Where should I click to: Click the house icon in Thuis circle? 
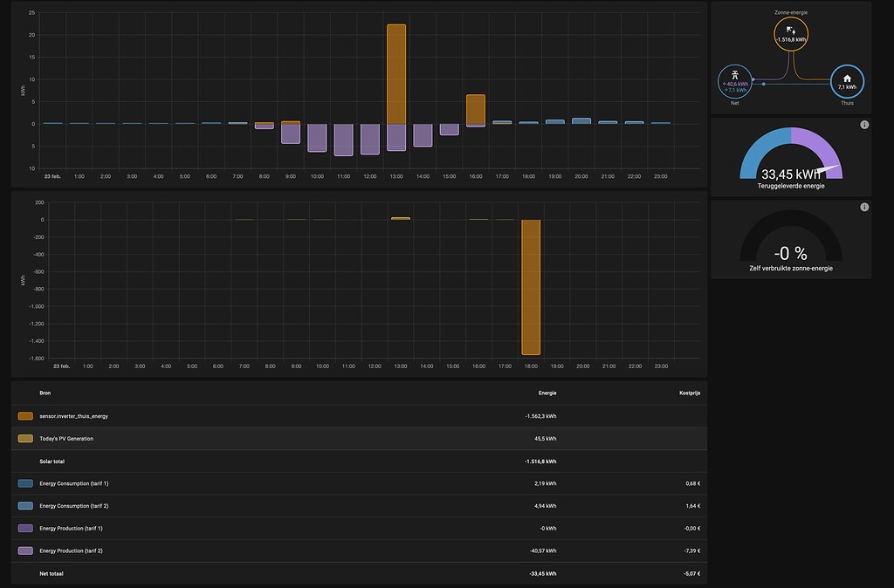coord(846,78)
